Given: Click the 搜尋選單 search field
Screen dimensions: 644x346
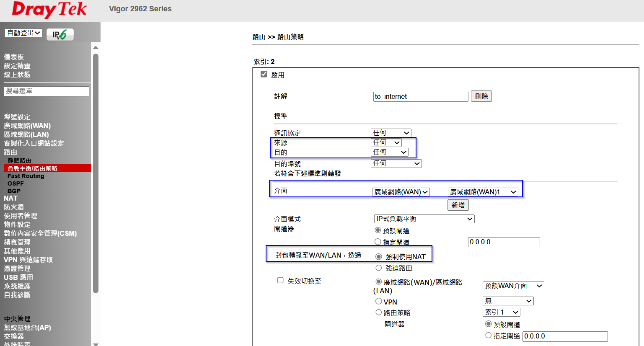Looking at the screenshot, I should [47, 91].
